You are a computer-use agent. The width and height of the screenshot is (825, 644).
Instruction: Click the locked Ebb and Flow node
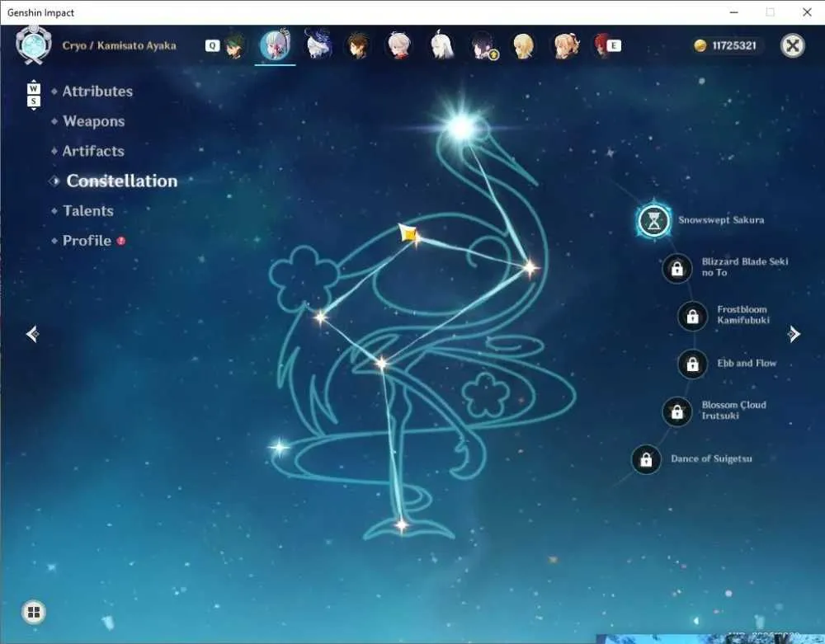(x=692, y=364)
